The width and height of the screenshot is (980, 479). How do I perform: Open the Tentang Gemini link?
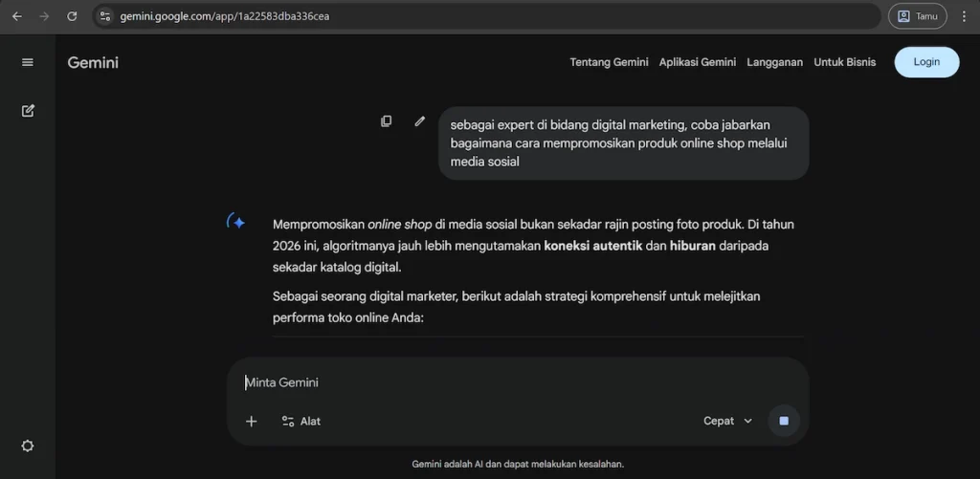(609, 62)
